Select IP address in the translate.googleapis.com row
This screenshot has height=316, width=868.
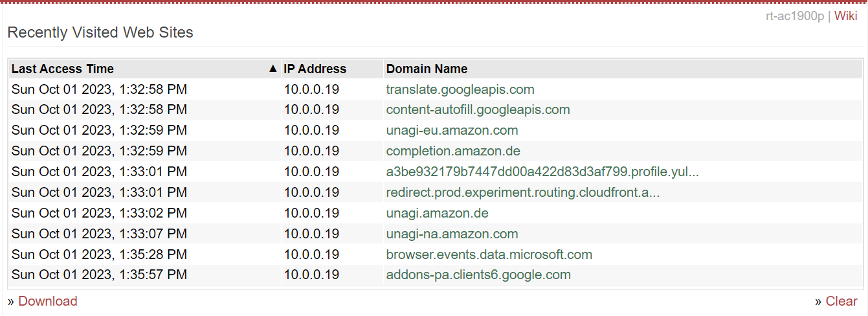pyautogui.click(x=311, y=89)
